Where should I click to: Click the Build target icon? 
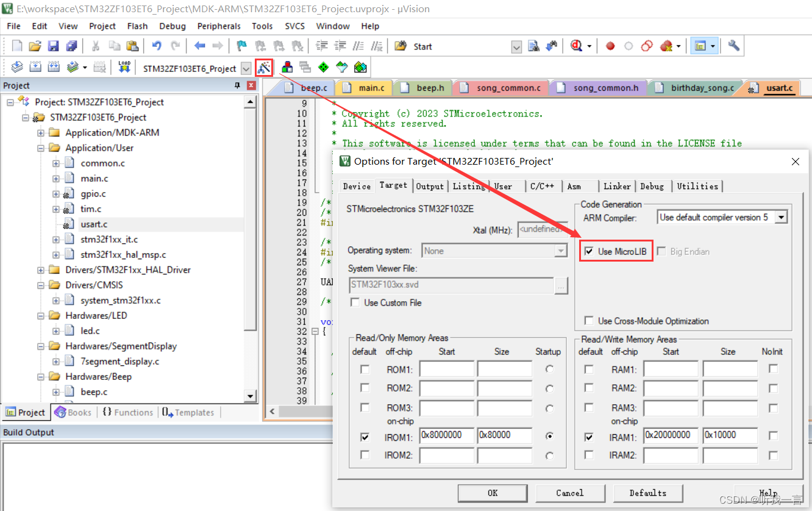35,68
